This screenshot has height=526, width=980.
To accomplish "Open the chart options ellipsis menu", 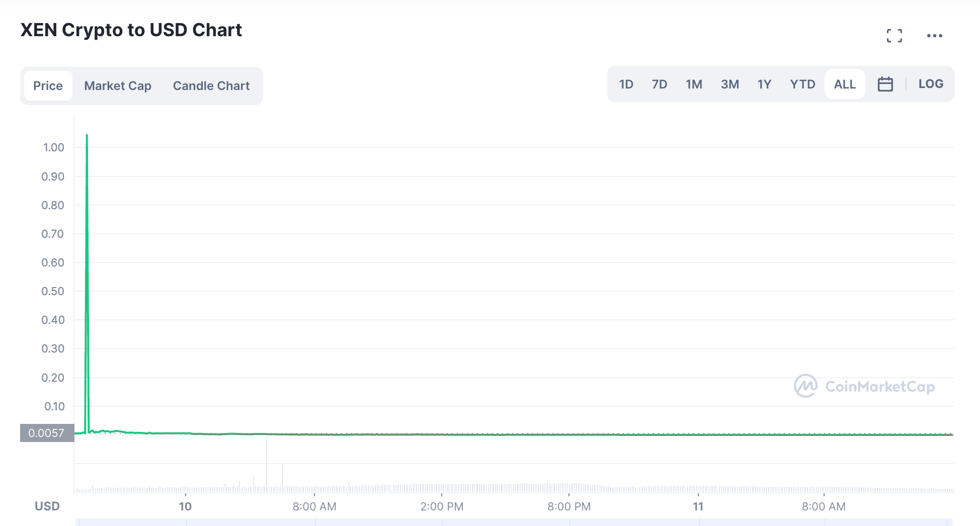I will click(x=935, y=35).
